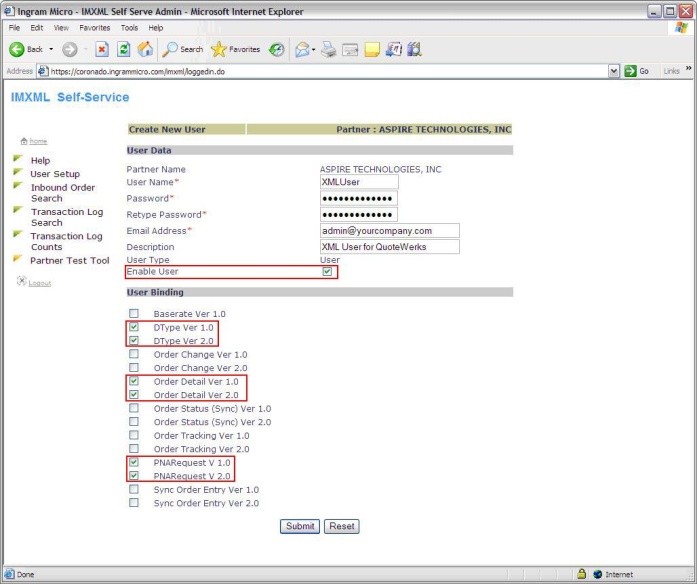
Task: Click the Go button
Action: (x=637, y=71)
